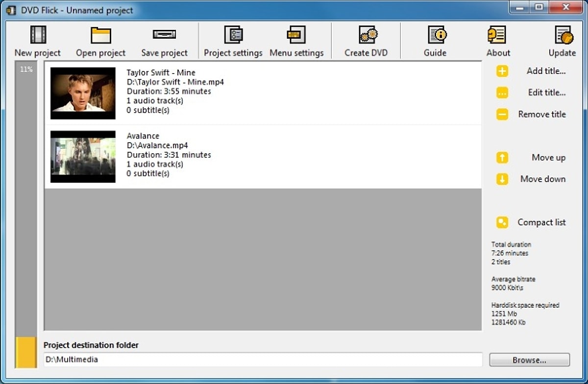The height and width of the screenshot is (384, 588).
Task: Click the Project destination folder text field
Action: click(x=263, y=360)
